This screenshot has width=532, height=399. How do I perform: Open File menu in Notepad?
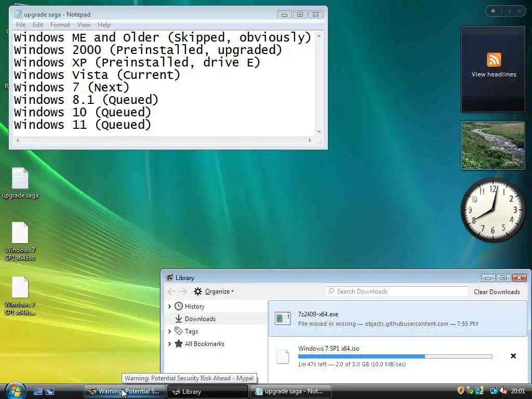point(21,25)
